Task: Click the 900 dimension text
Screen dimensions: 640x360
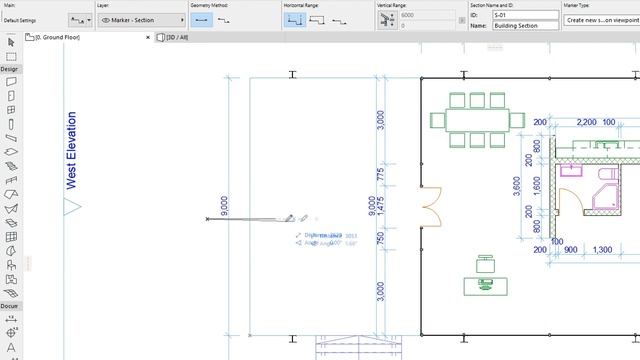Action: tap(570, 249)
